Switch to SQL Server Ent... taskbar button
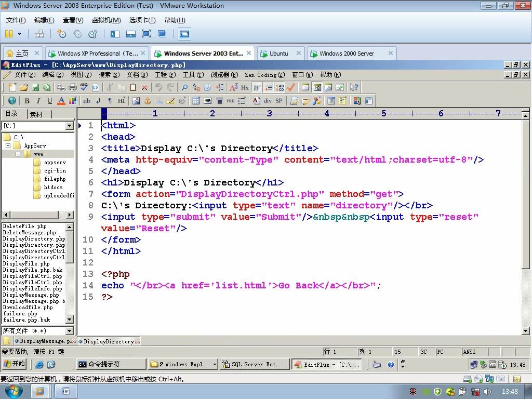 pyautogui.click(x=255, y=364)
